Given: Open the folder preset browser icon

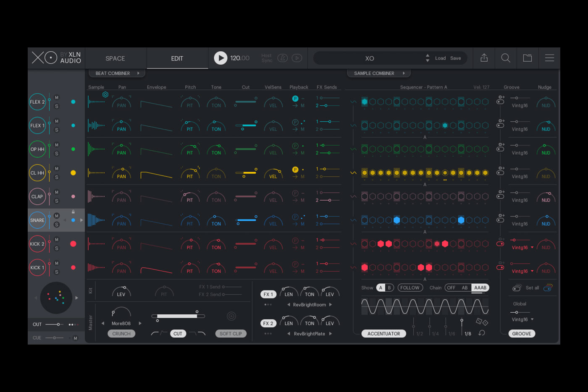Looking at the screenshot, I should pyautogui.click(x=528, y=58).
